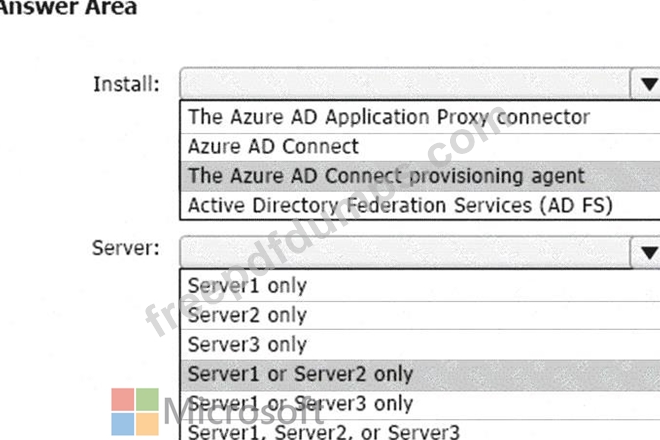This screenshot has width=660, height=440.
Task: Select the Server1 or Server2 only option
Action: (300, 375)
